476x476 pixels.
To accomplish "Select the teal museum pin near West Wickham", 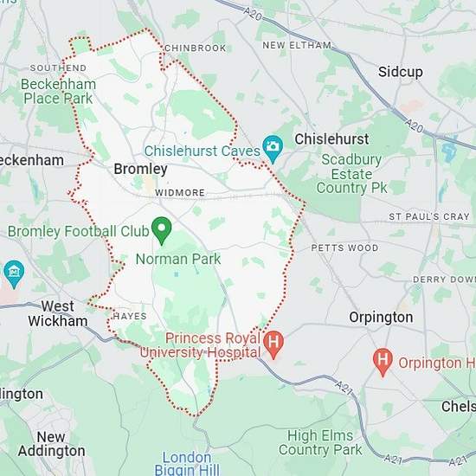I will click(14, 274).
